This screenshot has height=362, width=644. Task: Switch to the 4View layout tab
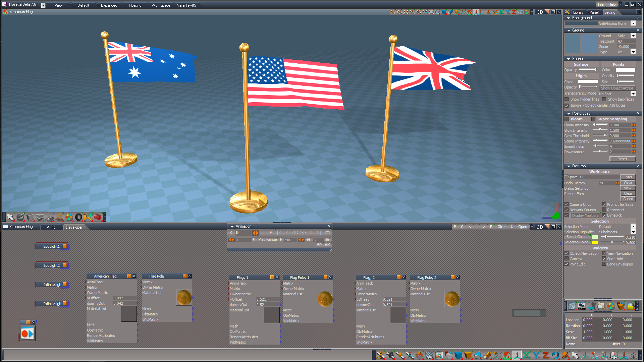pos(58,5)
